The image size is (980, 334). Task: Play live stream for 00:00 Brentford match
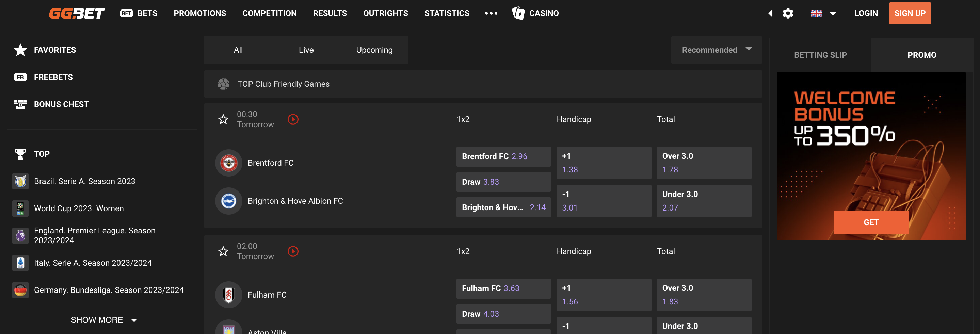pyautogui.click(x=293, y=119)
